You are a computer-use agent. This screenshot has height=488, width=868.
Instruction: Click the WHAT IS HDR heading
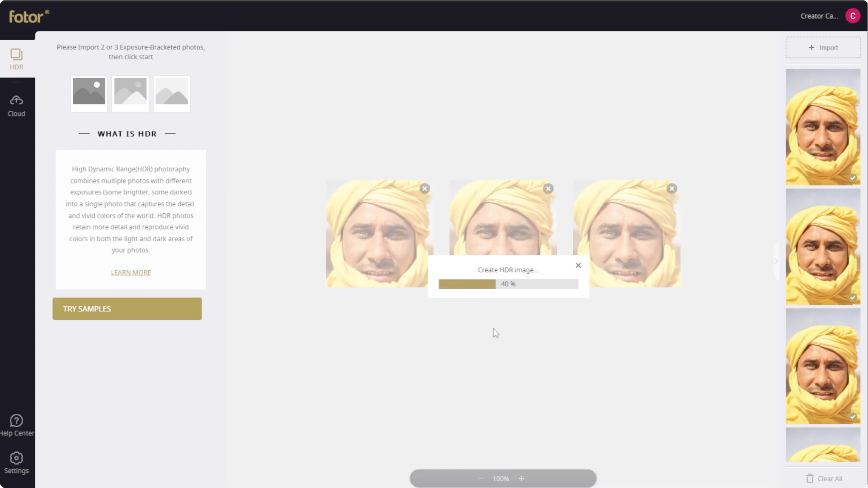[127, 134]
